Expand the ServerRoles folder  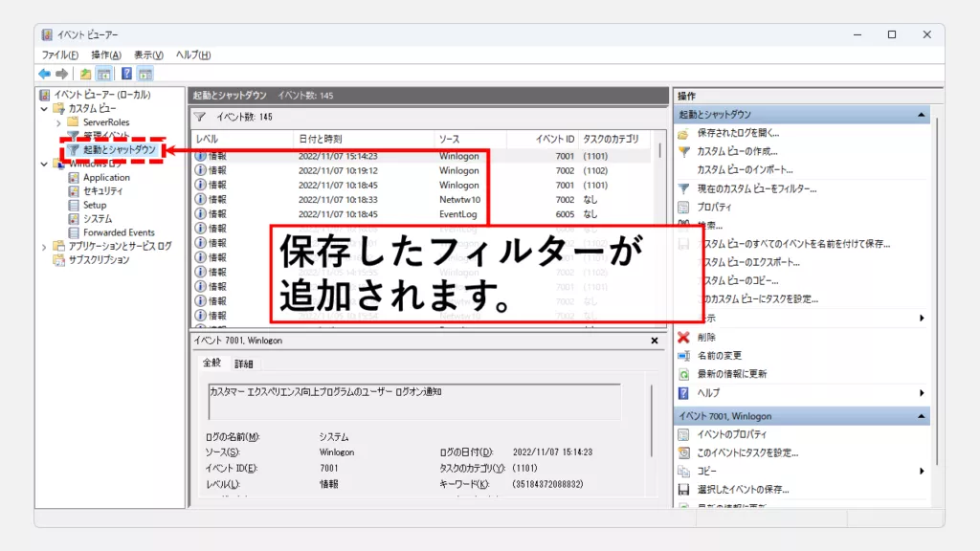point(58,122)
